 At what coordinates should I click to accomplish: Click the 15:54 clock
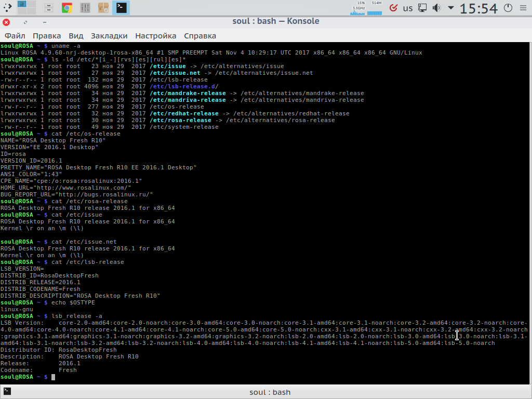[478, 8]
